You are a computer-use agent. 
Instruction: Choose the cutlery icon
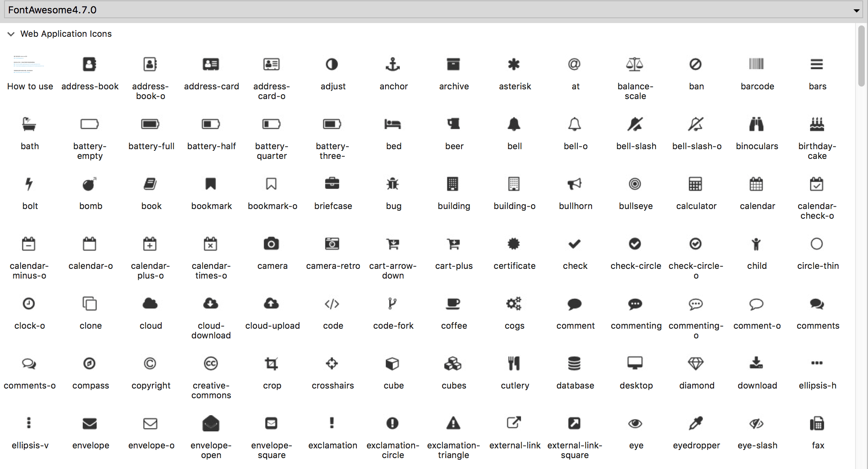click(514, 363)
